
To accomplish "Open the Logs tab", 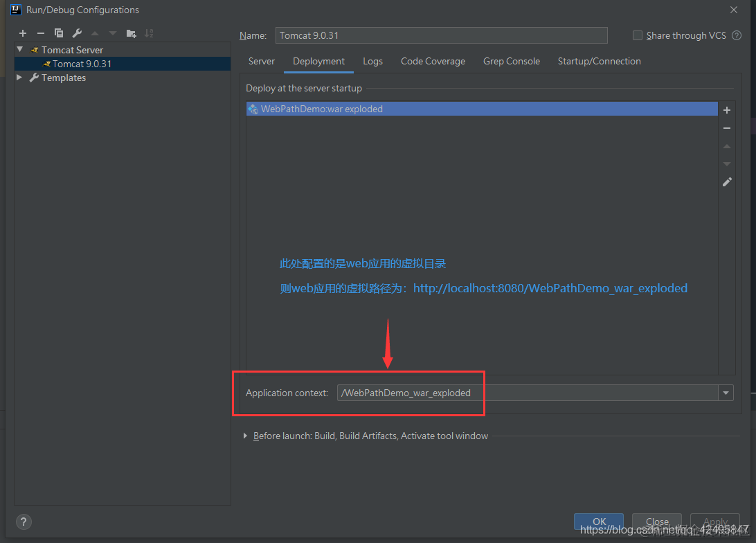I will click(372, 61).
